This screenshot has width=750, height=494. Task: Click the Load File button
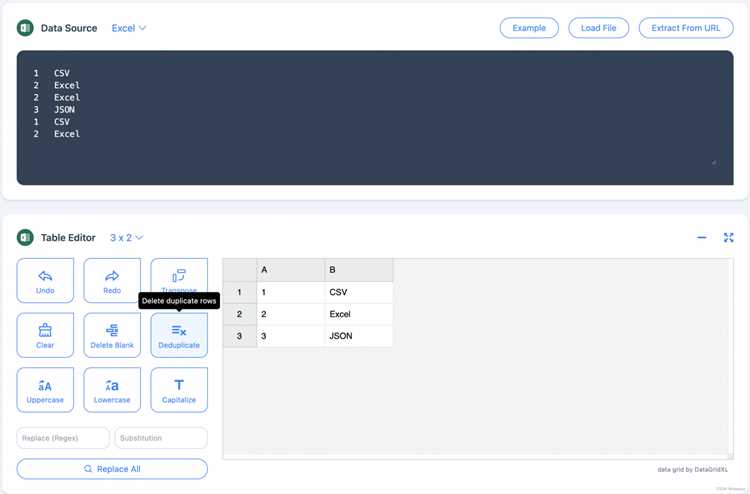tap(598, 28)
